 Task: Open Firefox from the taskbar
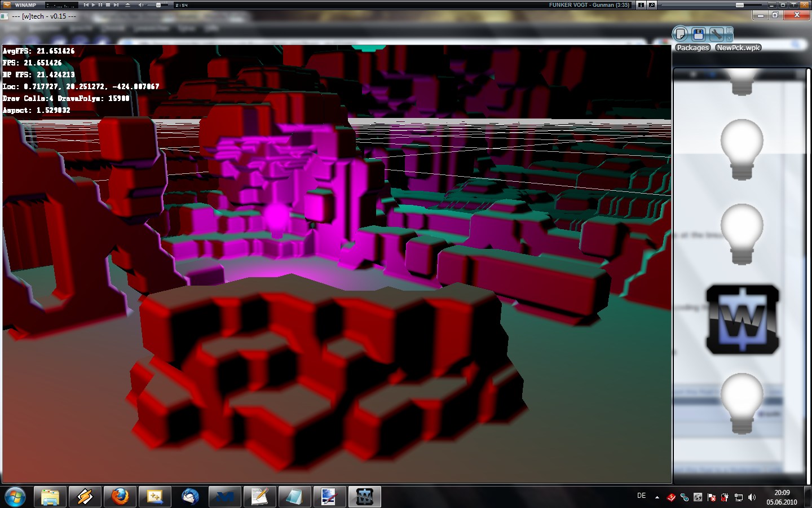click(x=120, y=497)
